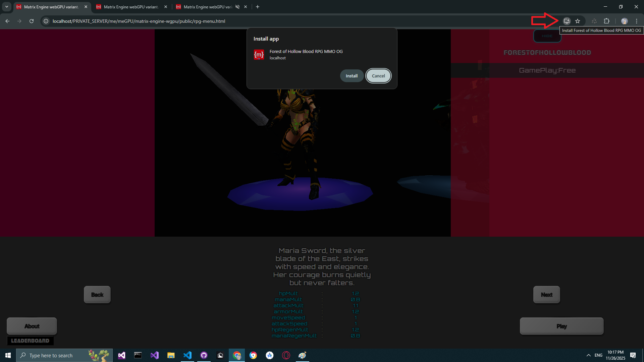The width and height of the screenshot is (644, 362).
Task: Confirm Install in the dialog
Action: click(352, 76)
